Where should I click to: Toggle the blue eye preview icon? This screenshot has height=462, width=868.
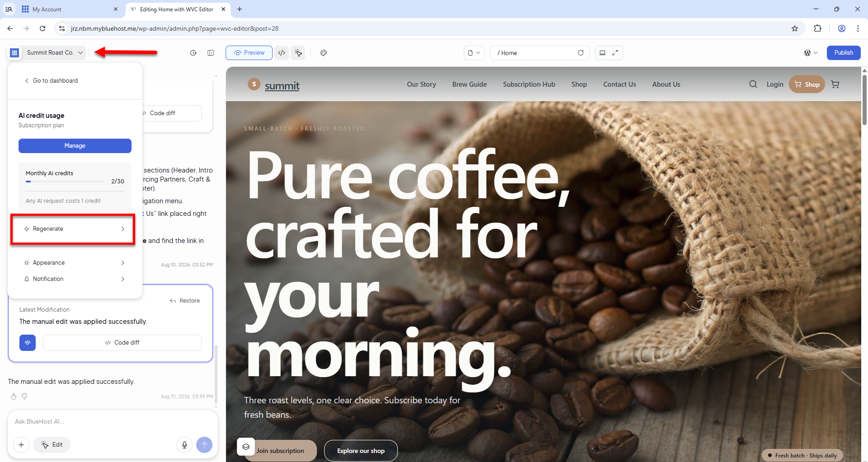coord(28,343)
